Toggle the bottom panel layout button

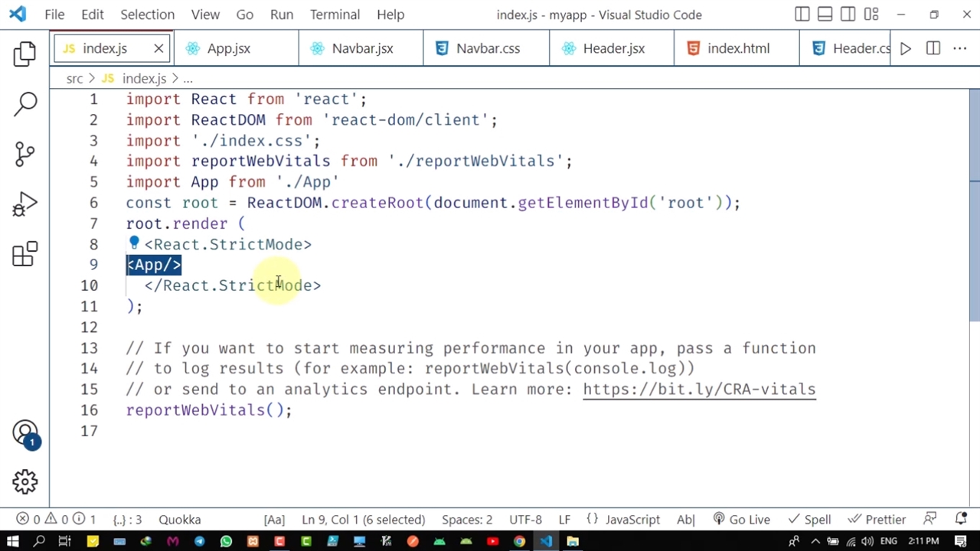coord(825,15)
